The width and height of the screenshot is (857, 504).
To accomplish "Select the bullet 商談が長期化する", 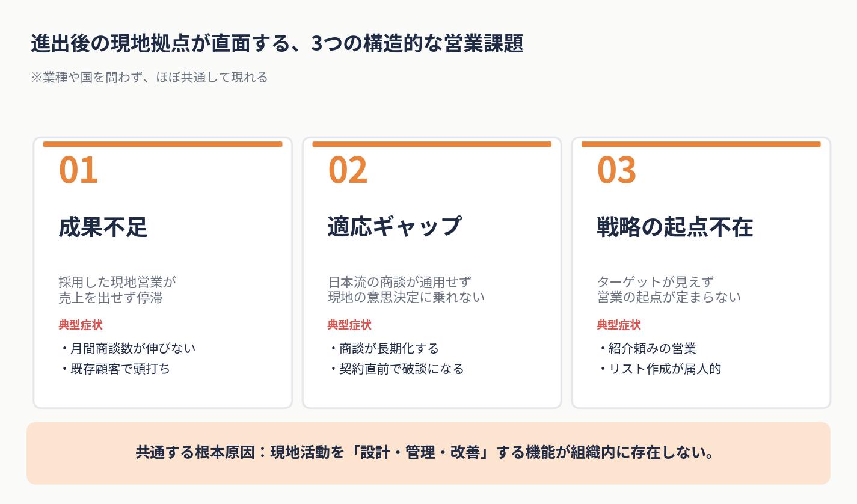I will (384, 349).
